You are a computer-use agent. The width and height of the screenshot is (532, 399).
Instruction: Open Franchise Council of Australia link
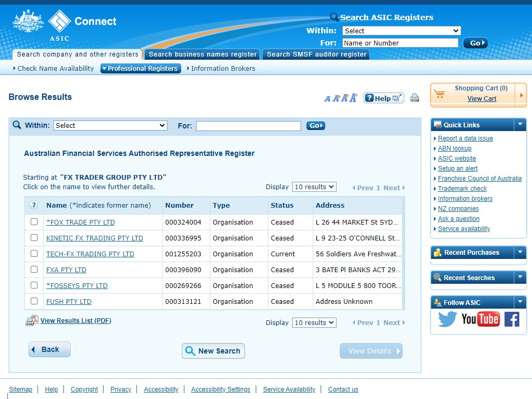(479, 179)
